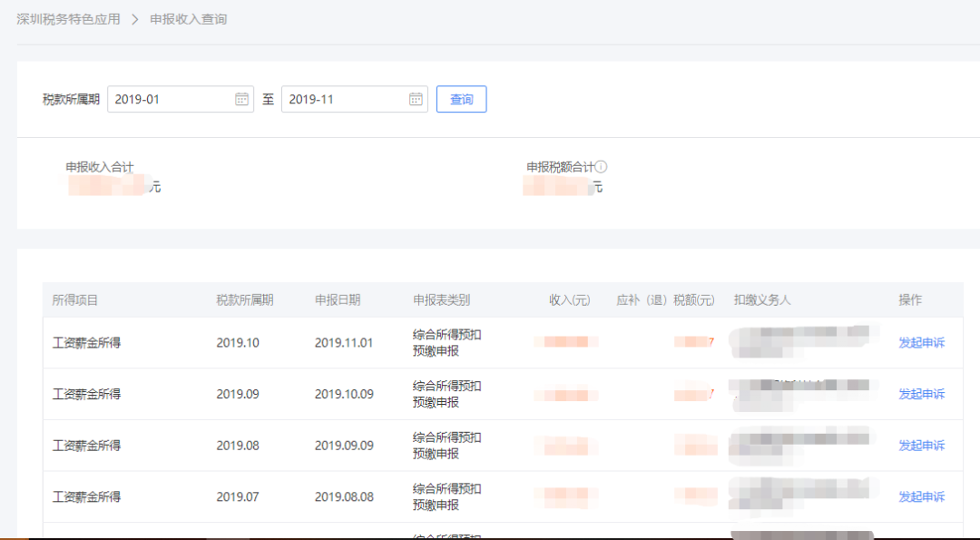Focus the start date field showing 2019-01

(168, 99)
